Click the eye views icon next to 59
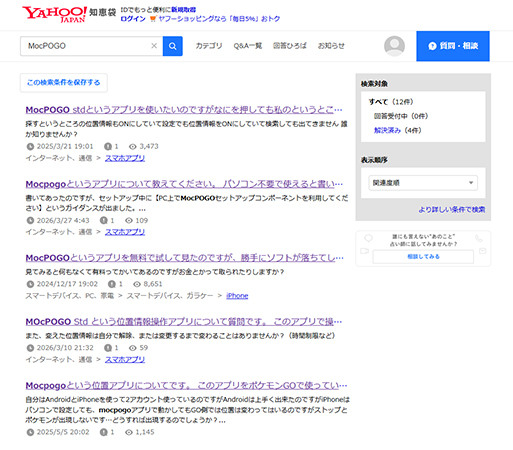This screenshot has height=450, width=513. coord(133,348)
